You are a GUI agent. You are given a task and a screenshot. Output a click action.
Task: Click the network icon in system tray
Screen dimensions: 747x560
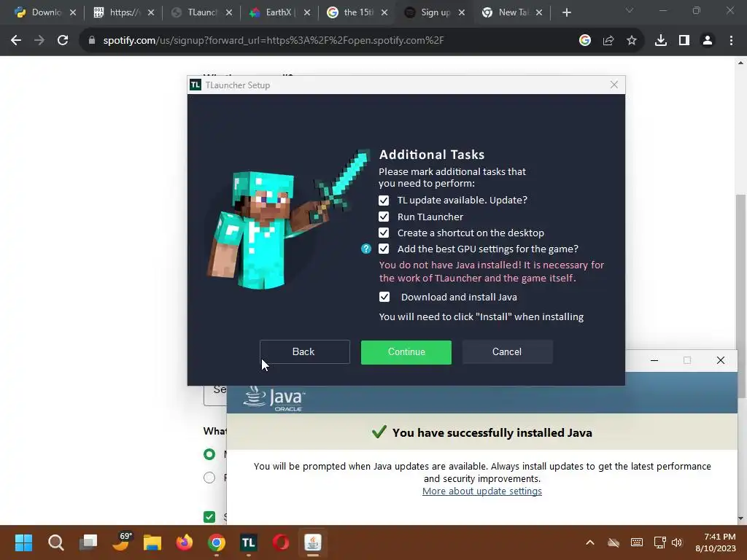[x=659, y=542]
